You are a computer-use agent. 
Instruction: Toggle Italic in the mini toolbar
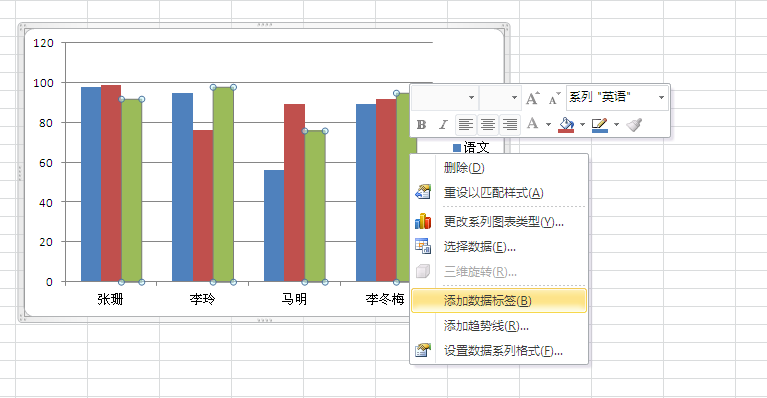pos(443,125)
